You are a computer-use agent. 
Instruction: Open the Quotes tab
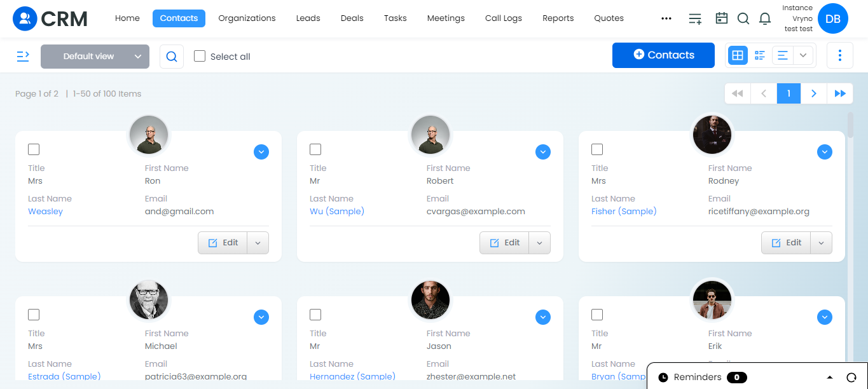point(609,18)
